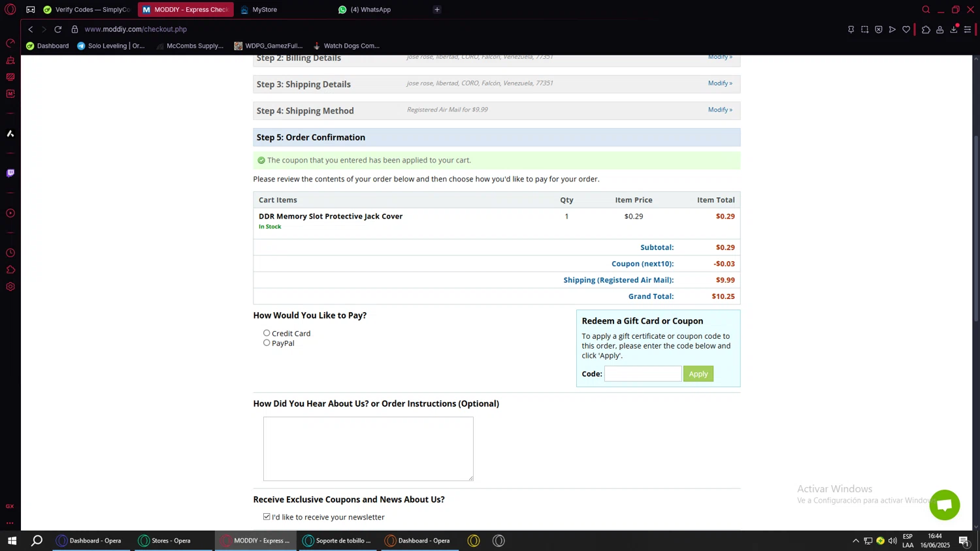Open GX Cleaner in the sidebar
980x551 pixels.
point(10,60)
